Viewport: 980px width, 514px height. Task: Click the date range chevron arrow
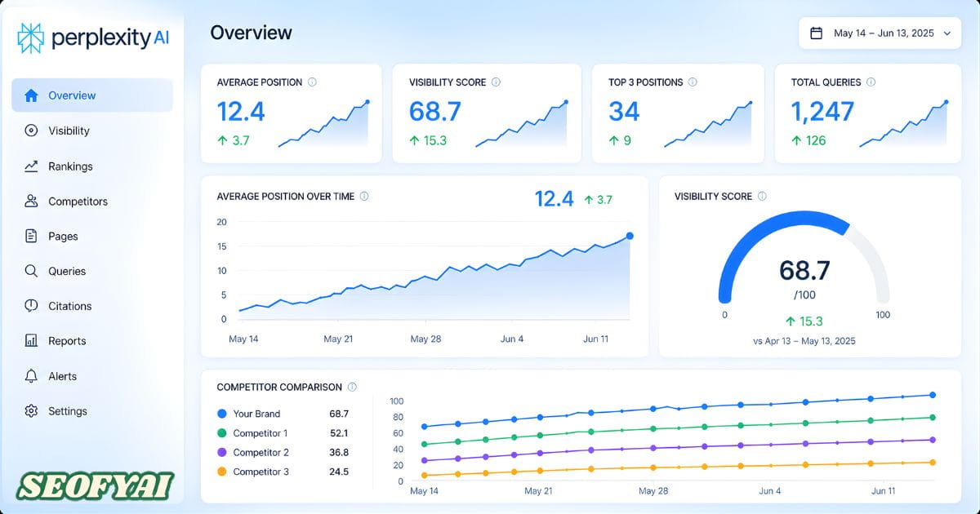click(x=947, y=33)
